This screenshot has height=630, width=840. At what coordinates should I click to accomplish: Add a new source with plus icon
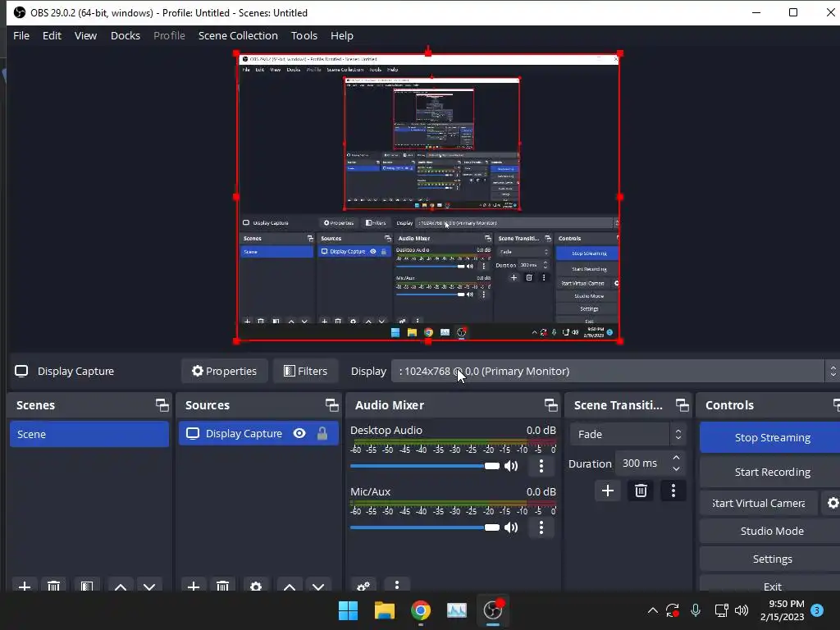click(194, 586)
